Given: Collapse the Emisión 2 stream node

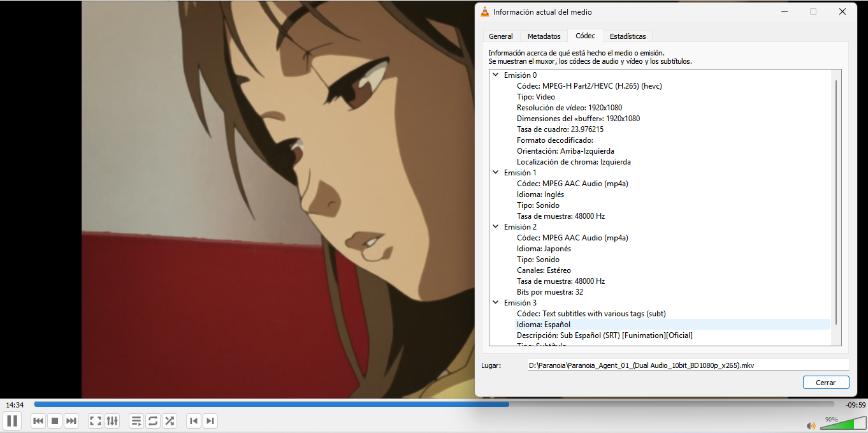Looking at the screenshot, I should 496,227.
